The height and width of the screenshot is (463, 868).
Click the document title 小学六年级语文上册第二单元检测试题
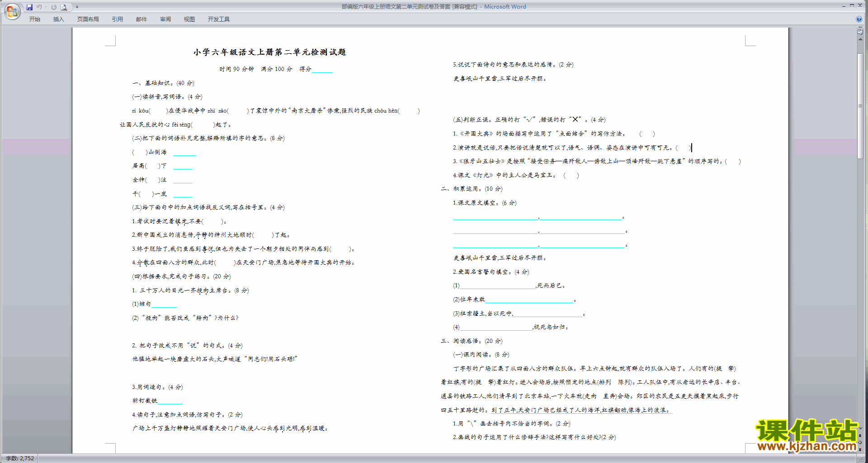coord(270,52)
